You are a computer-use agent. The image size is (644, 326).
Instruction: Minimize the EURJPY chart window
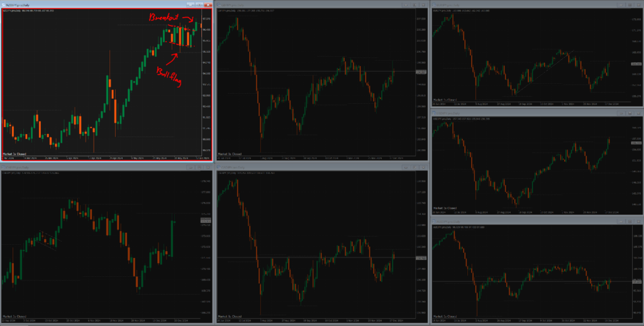(x=621, y=5)
